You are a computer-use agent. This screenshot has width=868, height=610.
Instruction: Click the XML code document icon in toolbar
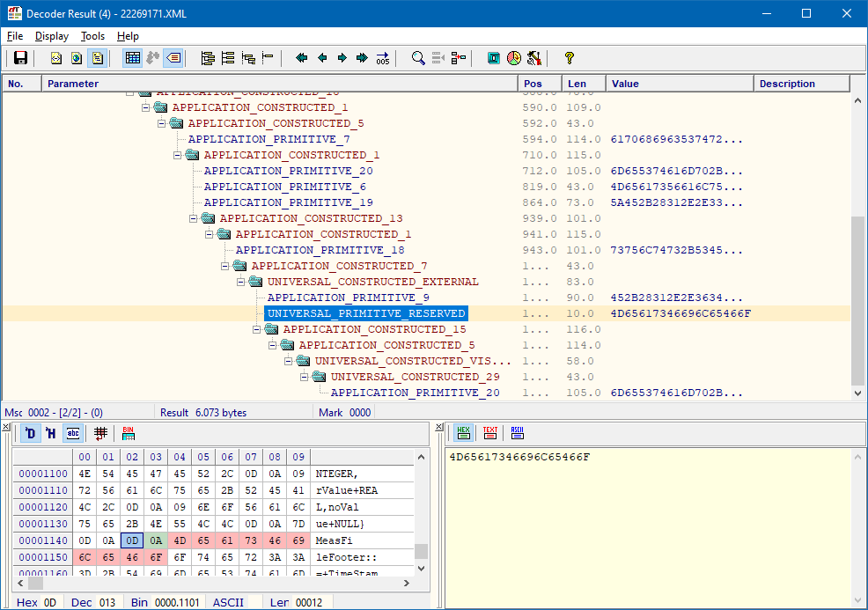tap(56, 58)
